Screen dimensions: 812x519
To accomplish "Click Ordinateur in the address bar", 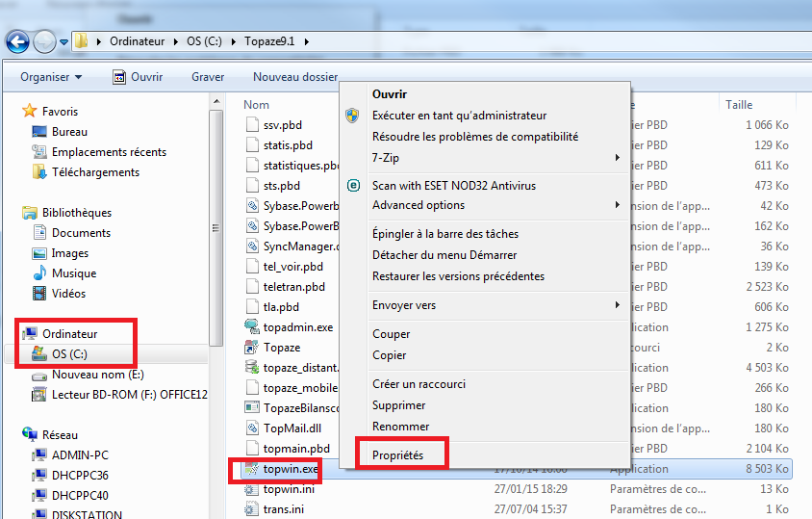I will (x=137, y=41).
